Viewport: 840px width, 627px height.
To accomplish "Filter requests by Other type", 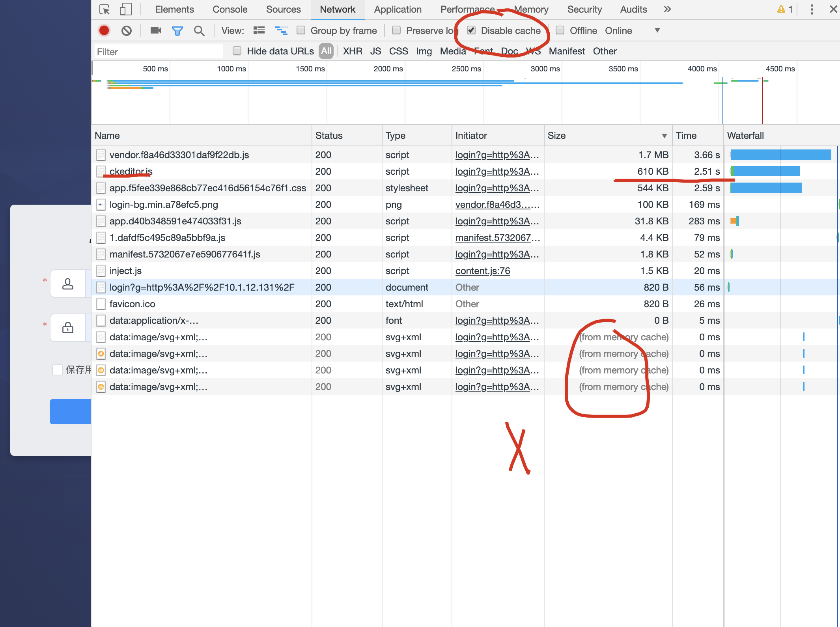I will [x=605, y=51].
